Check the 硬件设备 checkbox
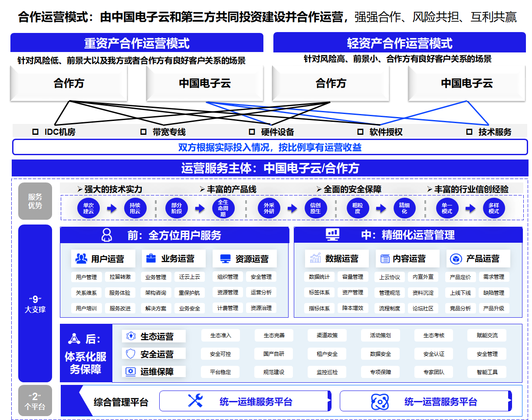Screen dimensions: 532x420 pyautogui.click(x=252, y=132)
